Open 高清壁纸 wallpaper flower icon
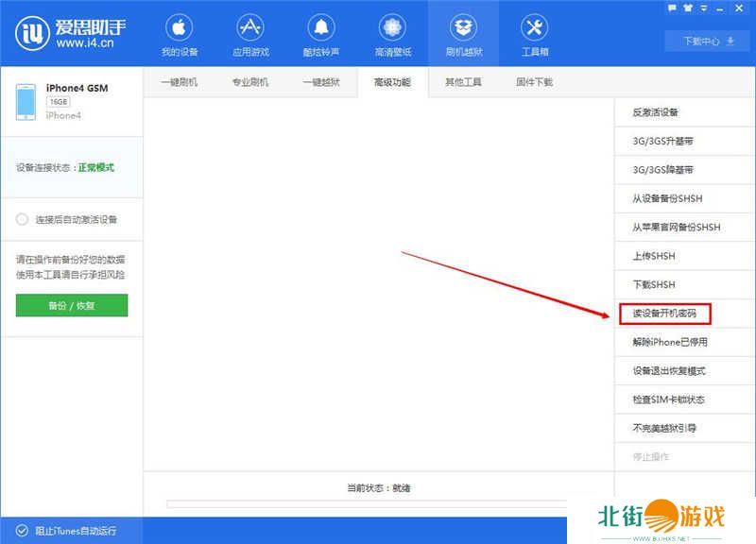756x544 pixels. (x=391, y=26)
